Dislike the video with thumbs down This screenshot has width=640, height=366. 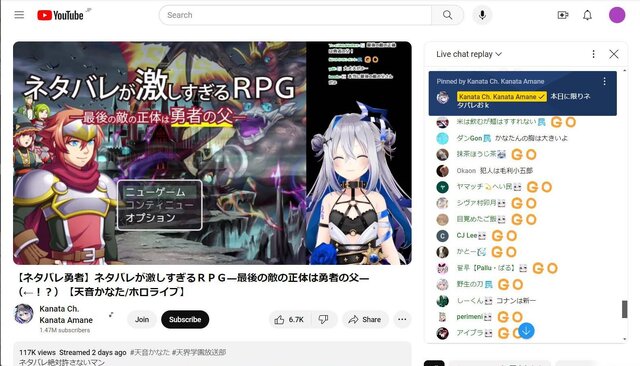324,319
